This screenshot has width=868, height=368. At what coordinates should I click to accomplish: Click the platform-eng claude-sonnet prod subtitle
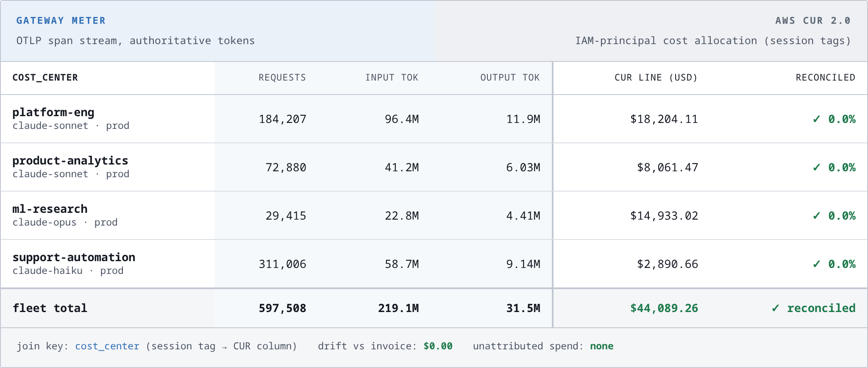pos(71,126)
